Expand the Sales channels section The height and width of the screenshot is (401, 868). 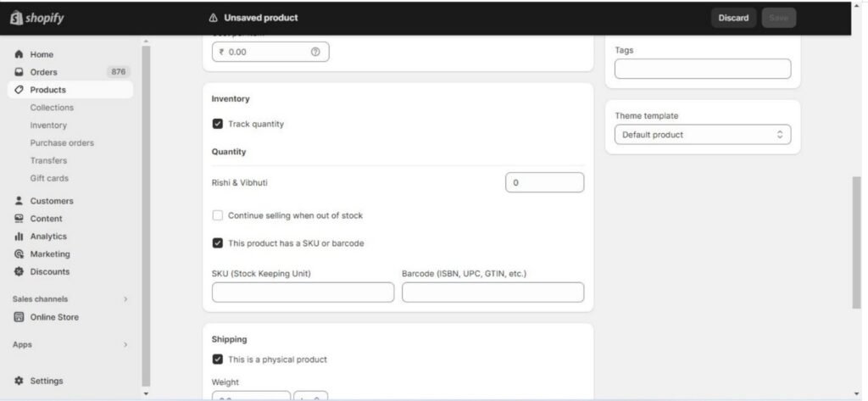(x=125, y=299)
